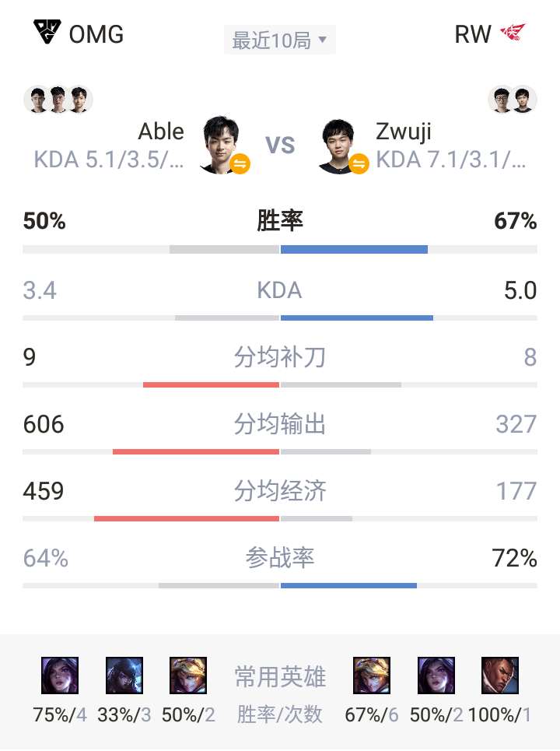Open the 最近10局 dropdown
The height and width of the screenshot is (751, 560).
click(279, 40)
